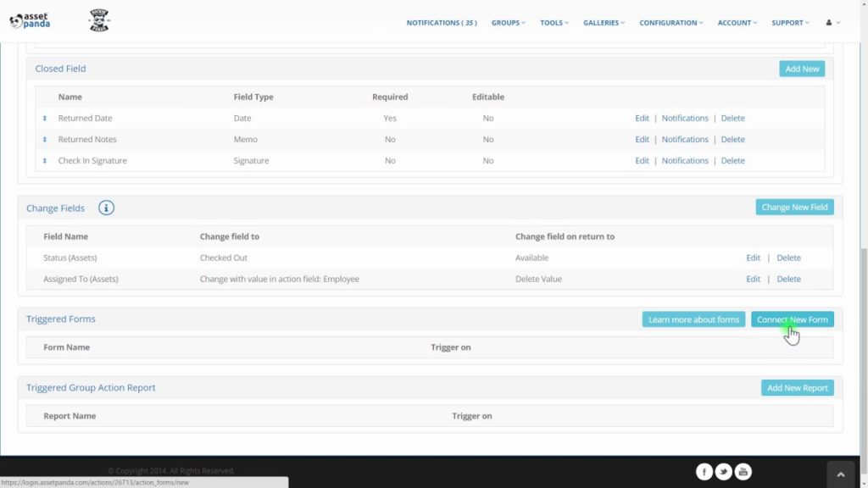Click the back-to-top arrow button

click(x=840, y=474)
